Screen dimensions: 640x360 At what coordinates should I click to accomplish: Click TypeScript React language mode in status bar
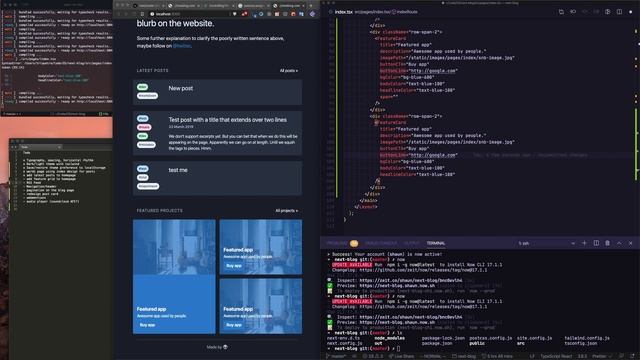pos(556,356)
